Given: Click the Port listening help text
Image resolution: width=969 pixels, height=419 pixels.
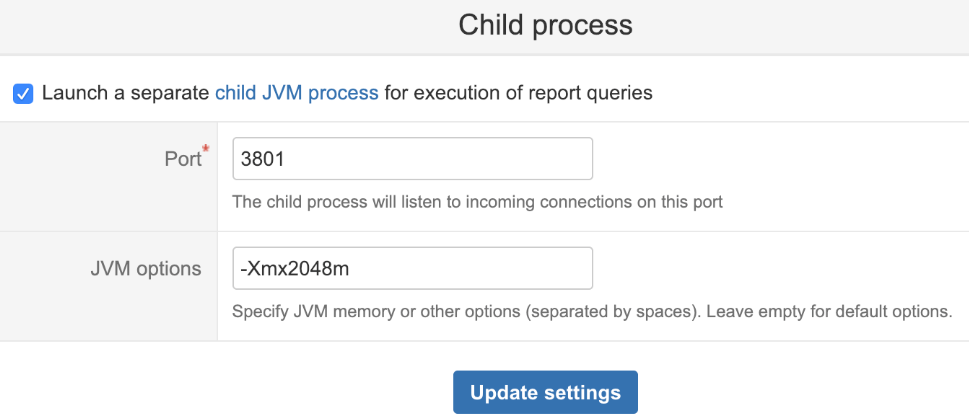Looking at the screenshot, I should coord(477,201).
